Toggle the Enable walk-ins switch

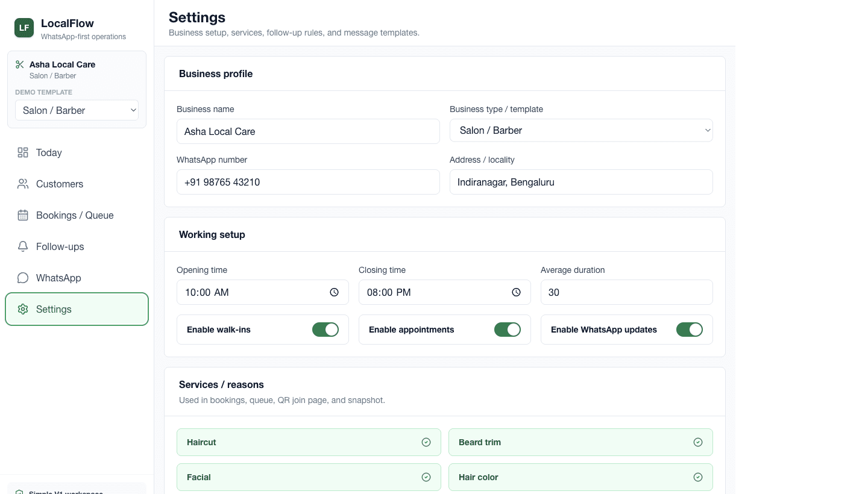(x=325, y=330)
